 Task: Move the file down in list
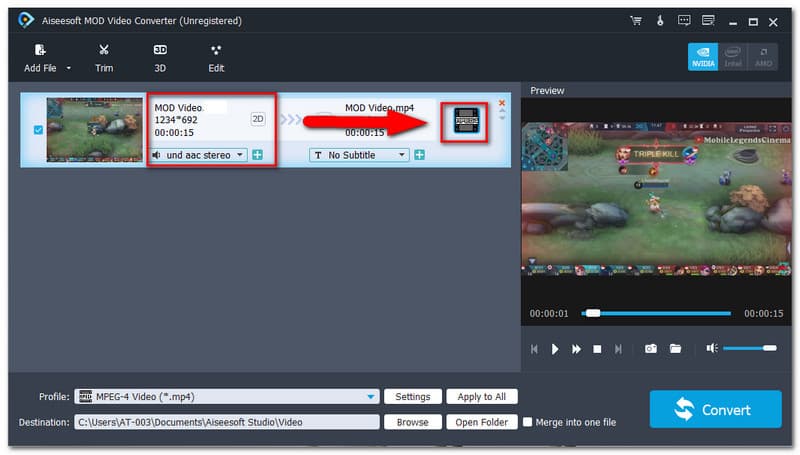502,118
